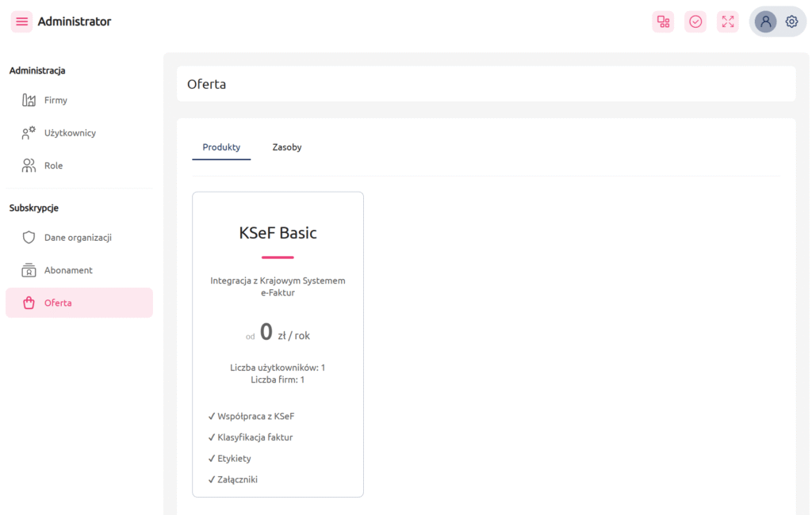Toggle fullscreen with the expand arrows icon
The width and height of the screenshot is (812, 515).
click(x=728, y=21)
